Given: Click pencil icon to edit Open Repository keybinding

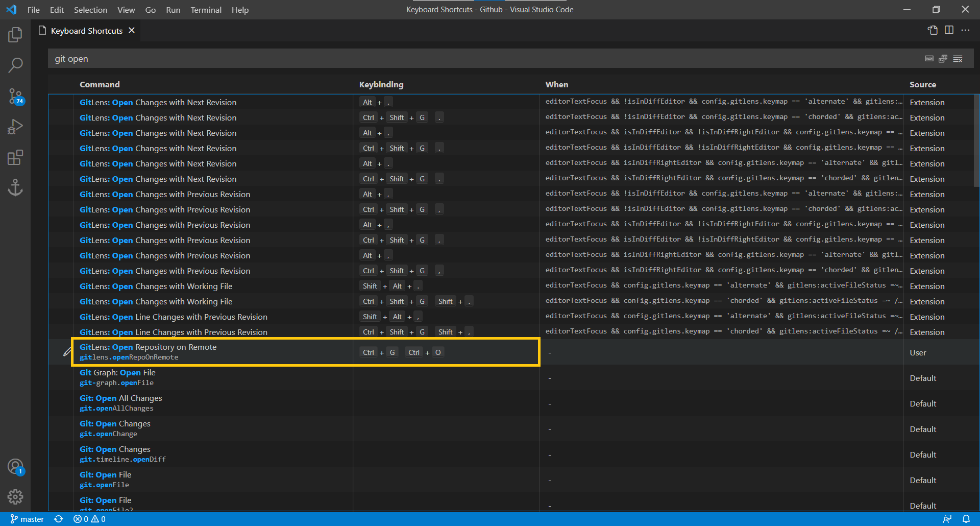Looking at the screenshot, I should pos(67,352).
